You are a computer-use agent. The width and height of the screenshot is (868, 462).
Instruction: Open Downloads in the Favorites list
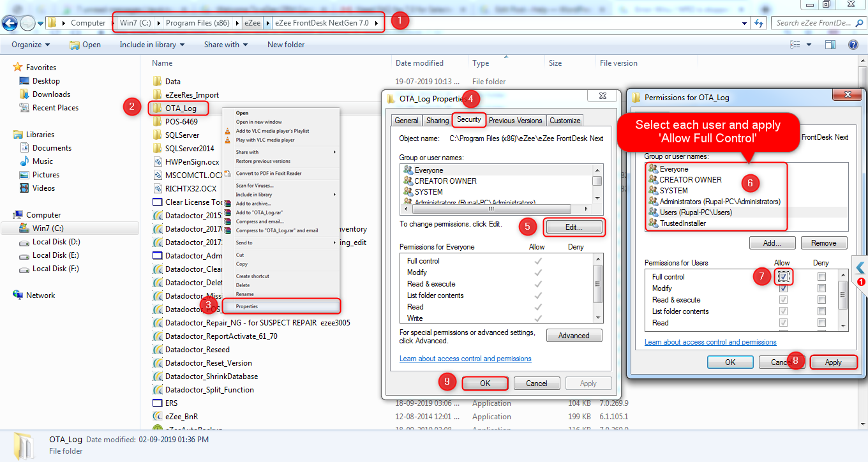pos(51,94)
